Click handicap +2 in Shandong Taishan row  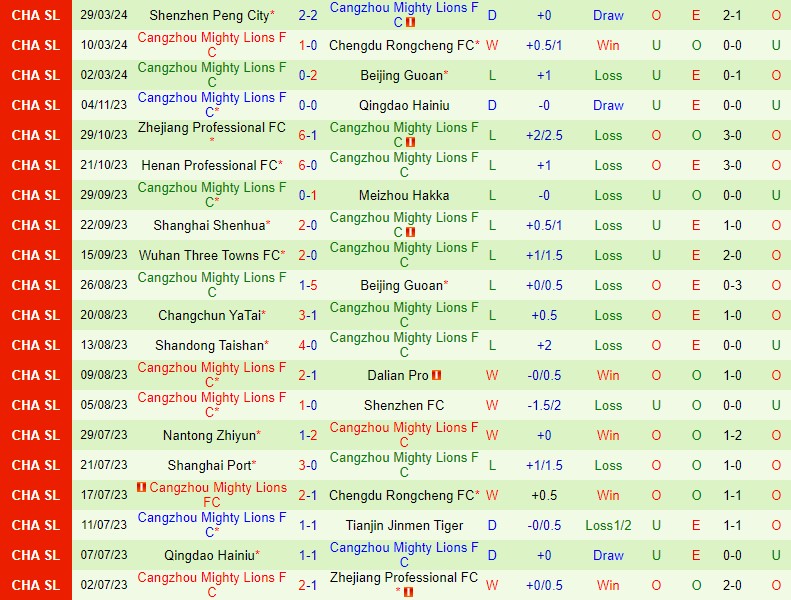544,345
